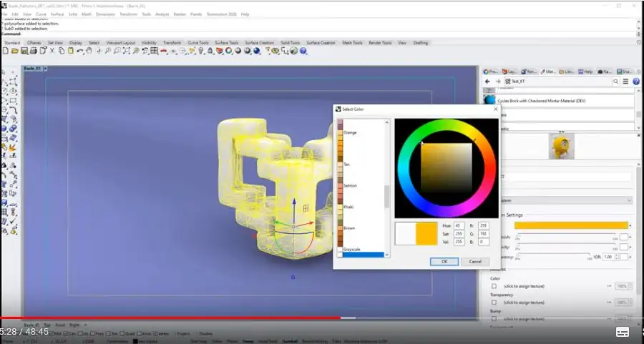Select the Pan hand tool
Viewport: 644px width, 344px height.
89,51
